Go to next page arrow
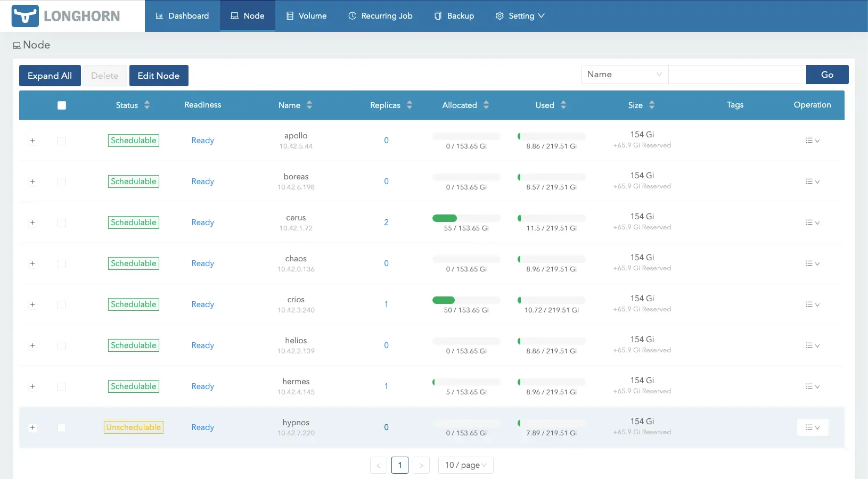 point(421,465)
